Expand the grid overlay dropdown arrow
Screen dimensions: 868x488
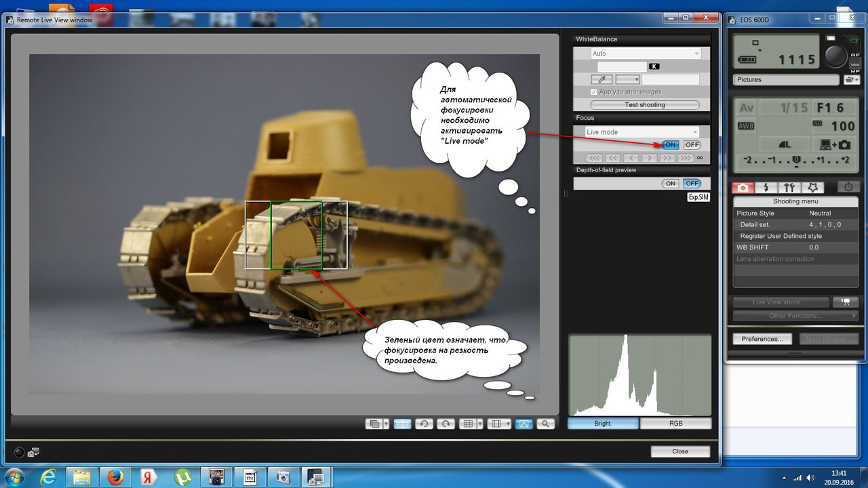point(480,424)
